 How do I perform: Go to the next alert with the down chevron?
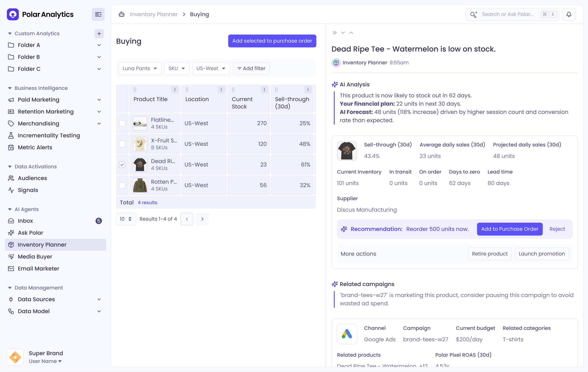pyautogui.click(x=343, y=33)
